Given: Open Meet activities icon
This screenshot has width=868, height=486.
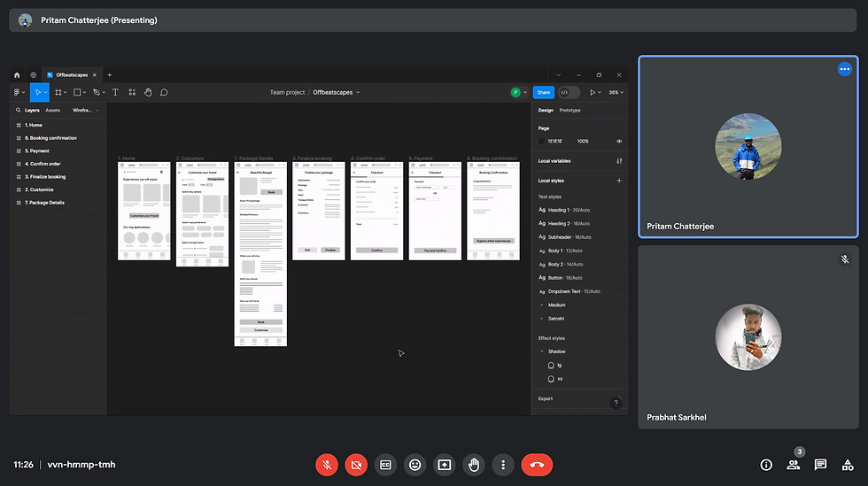Looking at the screenshot, I should click(848, 465).
